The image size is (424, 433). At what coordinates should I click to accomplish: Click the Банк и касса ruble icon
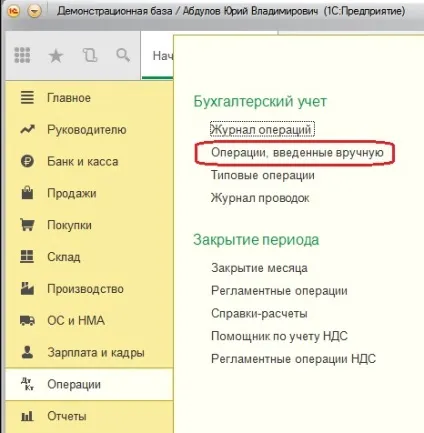pos(27,161)
